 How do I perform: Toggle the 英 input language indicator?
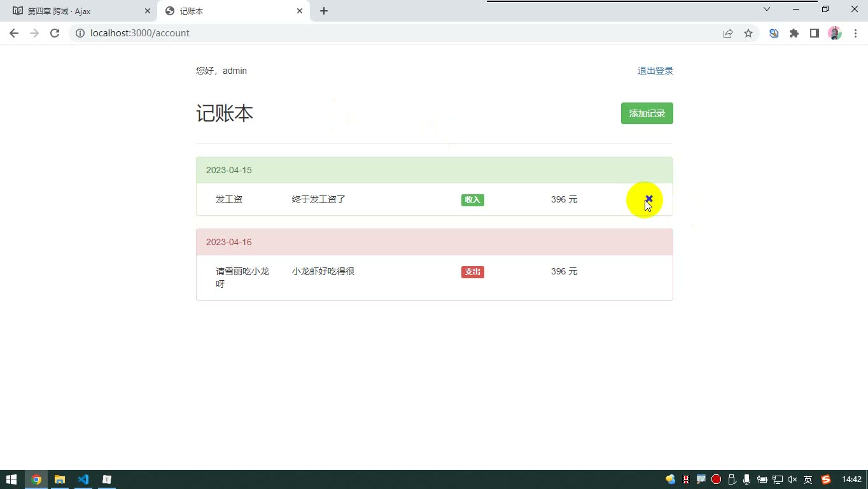point(808,479)
